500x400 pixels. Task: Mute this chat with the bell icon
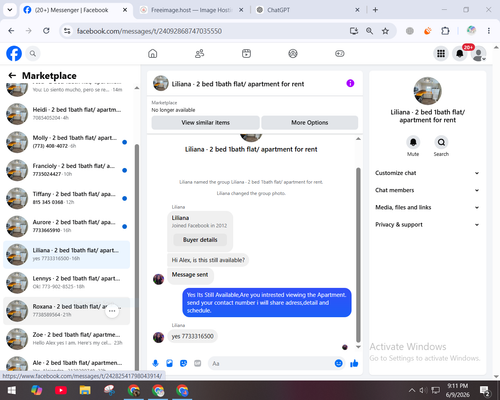click(x=413, y=142)
